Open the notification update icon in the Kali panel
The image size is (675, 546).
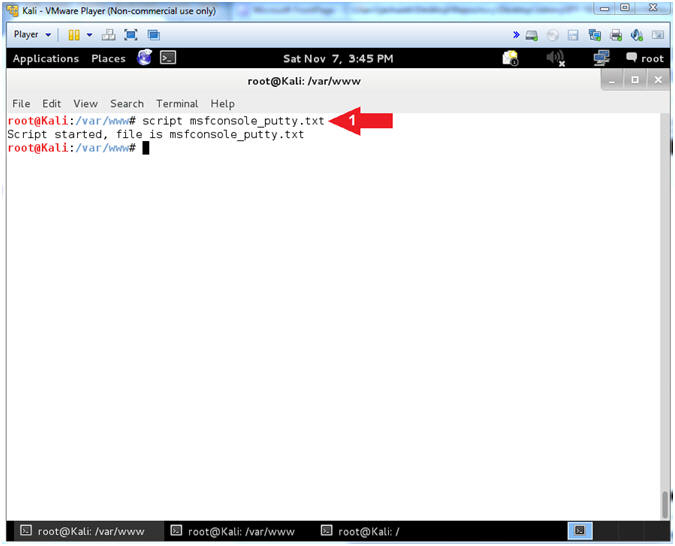[511, 58]
